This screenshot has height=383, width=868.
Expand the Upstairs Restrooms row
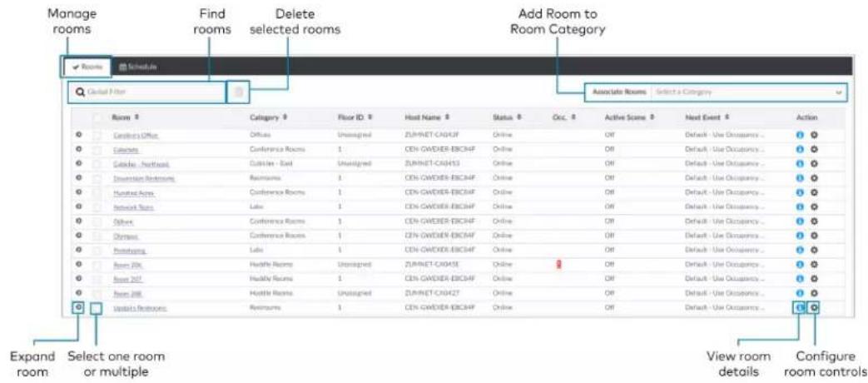coord(78,307)
